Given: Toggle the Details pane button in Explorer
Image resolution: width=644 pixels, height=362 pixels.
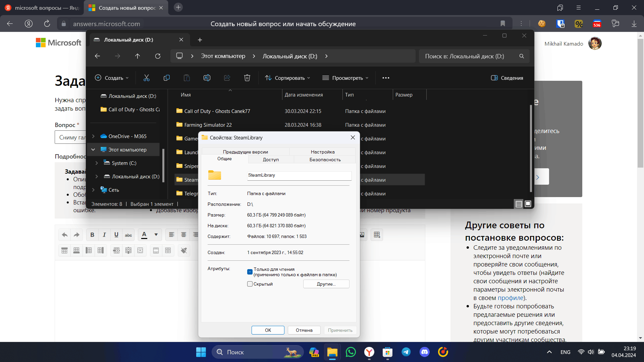Looking at the screenshot, I should point(507,78).
